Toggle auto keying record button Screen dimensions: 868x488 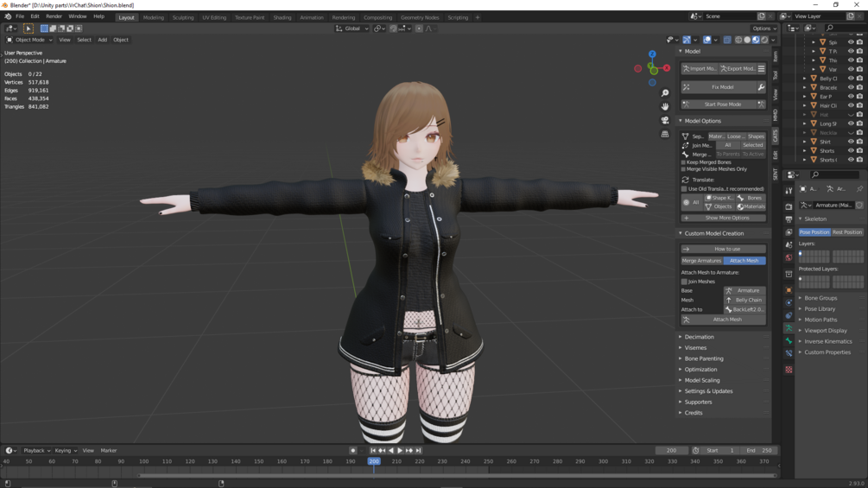[353, 450]
